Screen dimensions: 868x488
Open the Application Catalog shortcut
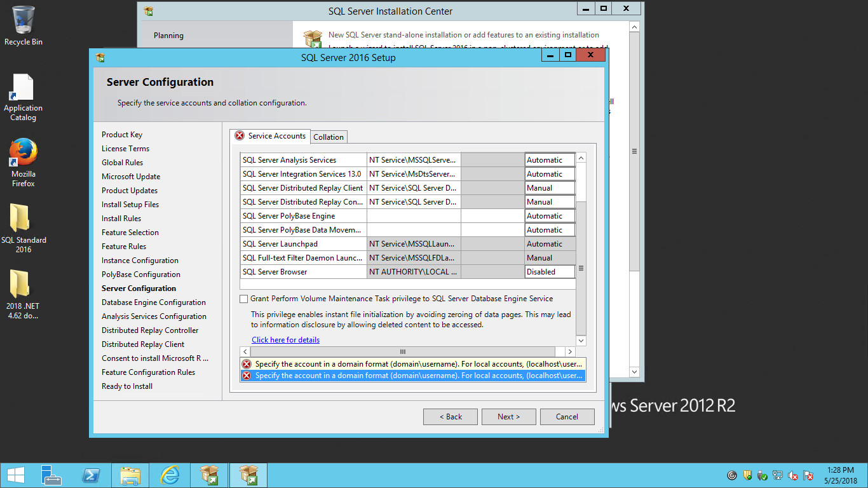(x=24, y=95)
